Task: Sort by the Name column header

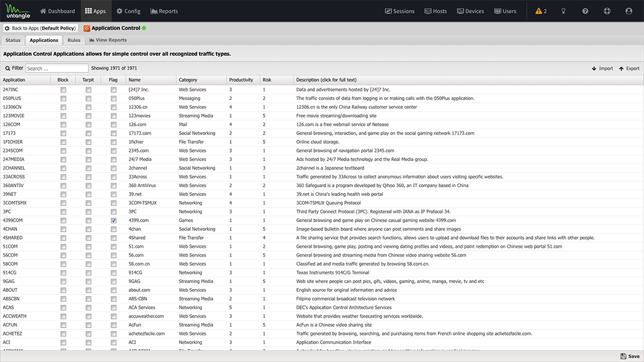Action: click(x=151, y=80)
